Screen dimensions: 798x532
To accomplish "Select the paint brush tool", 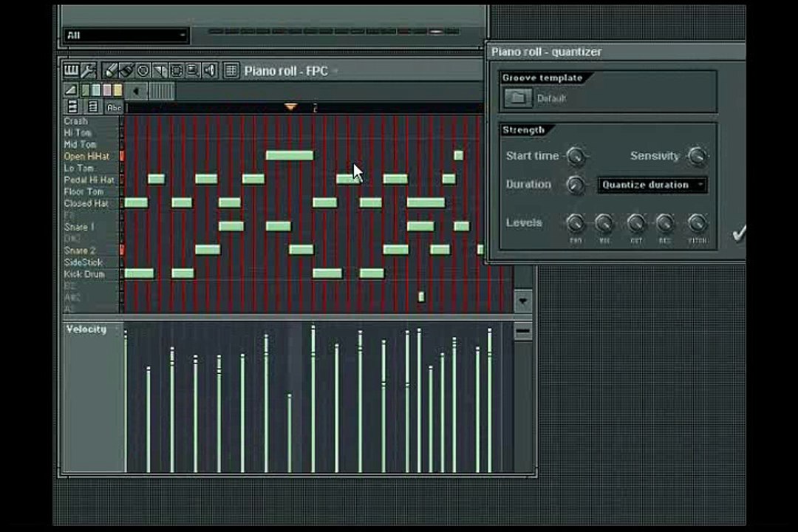I will tap(126, 71).
